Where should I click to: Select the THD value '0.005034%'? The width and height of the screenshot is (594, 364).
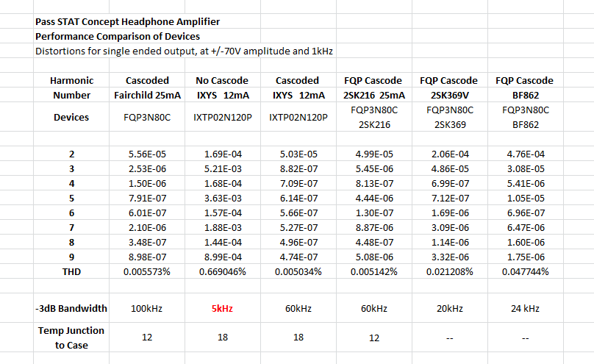(x=298, y=272)
